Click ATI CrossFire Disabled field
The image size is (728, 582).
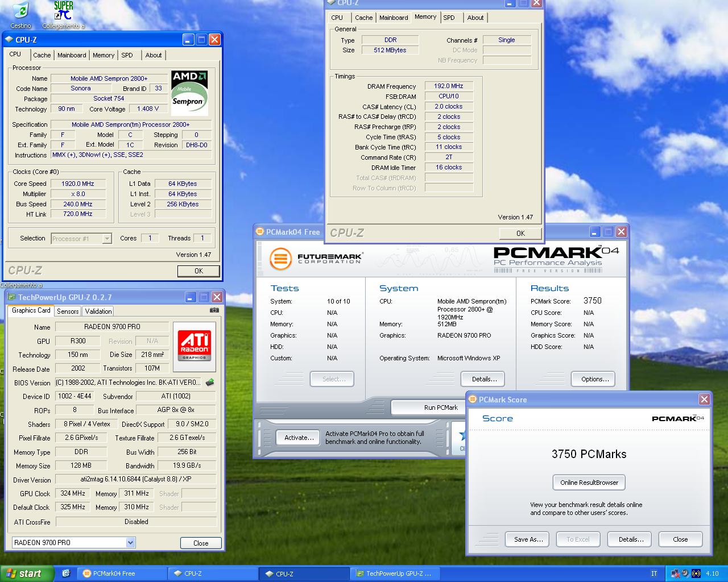[x=136, y=522]
